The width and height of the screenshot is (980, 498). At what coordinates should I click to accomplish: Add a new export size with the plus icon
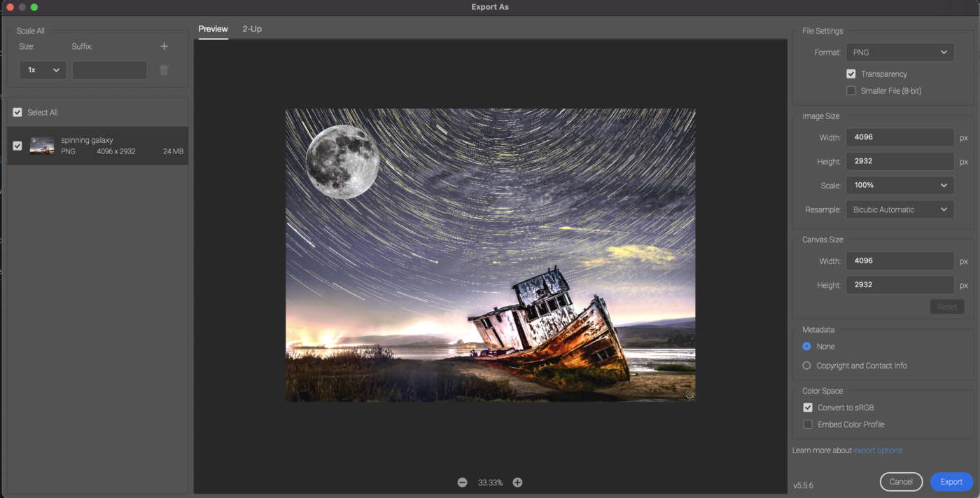164,46
